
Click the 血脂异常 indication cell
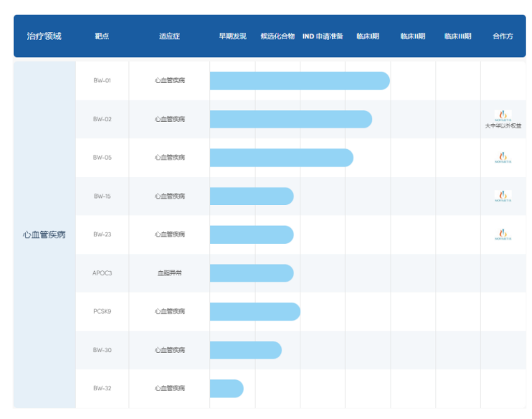169,273
